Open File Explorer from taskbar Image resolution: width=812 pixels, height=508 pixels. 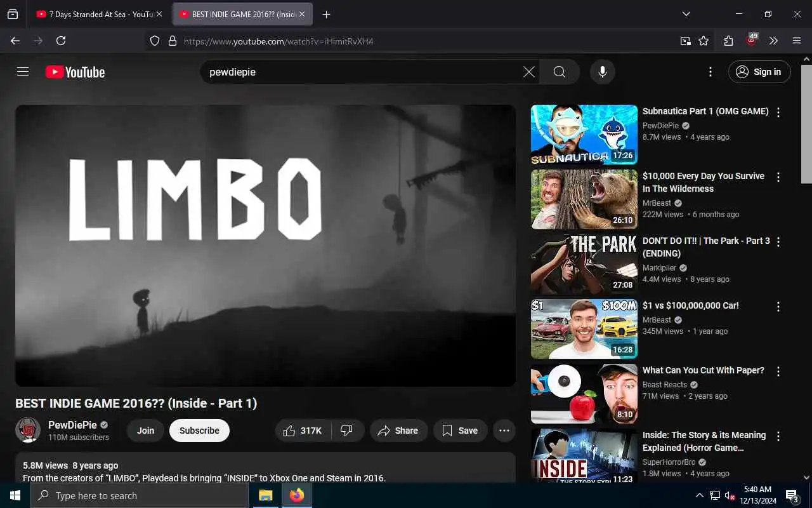pos(265,495)
